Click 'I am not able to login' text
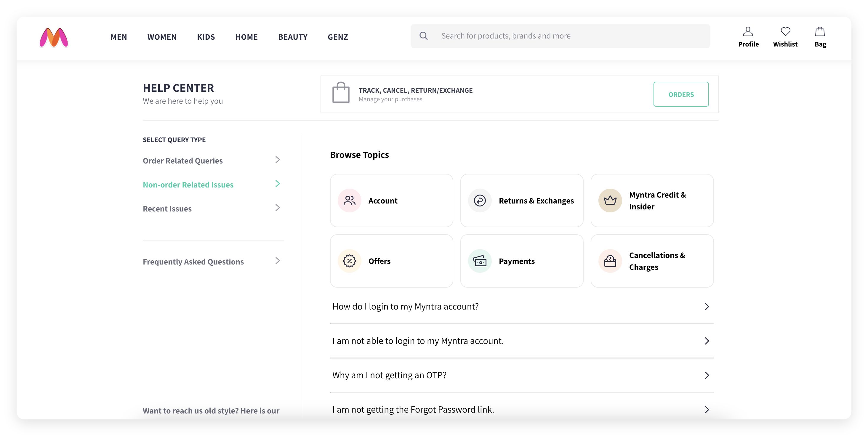Screen dimensions: 868x436 [418, 341]
